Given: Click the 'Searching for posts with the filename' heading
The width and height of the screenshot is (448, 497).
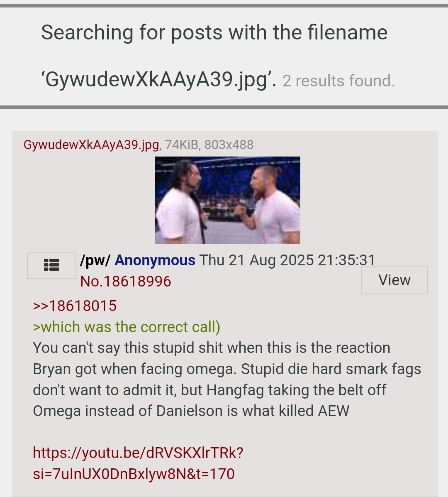Looking at the screenshot, I should pyautogui.click(x=214, y=32).
